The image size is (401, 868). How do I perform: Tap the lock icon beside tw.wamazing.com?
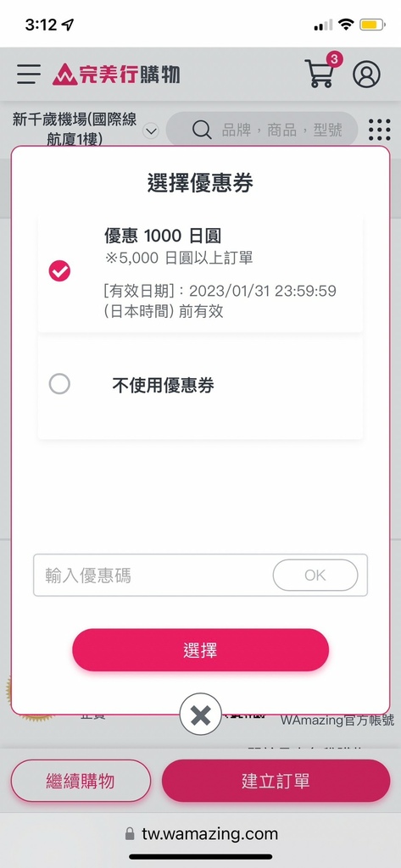130,834
